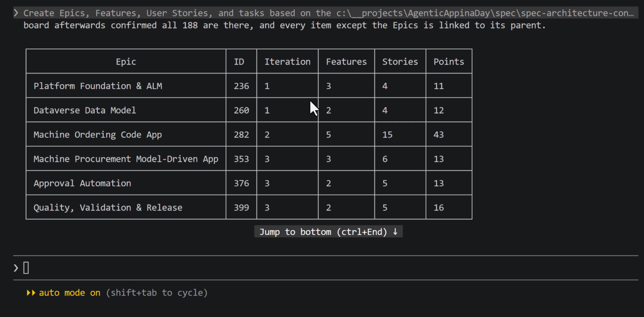Click ID 399 in the table
The height and width of the screenshot is (317, 644).
click(241, 207)
